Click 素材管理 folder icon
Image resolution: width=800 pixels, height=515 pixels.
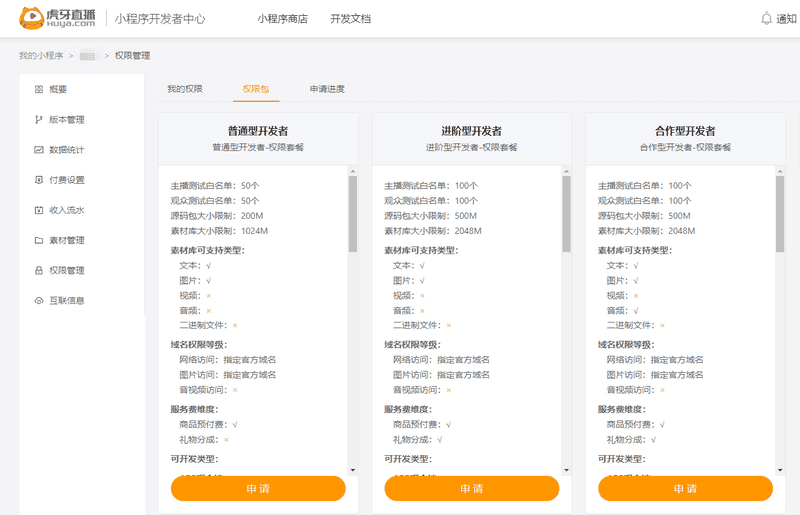[x=39, y=240]
